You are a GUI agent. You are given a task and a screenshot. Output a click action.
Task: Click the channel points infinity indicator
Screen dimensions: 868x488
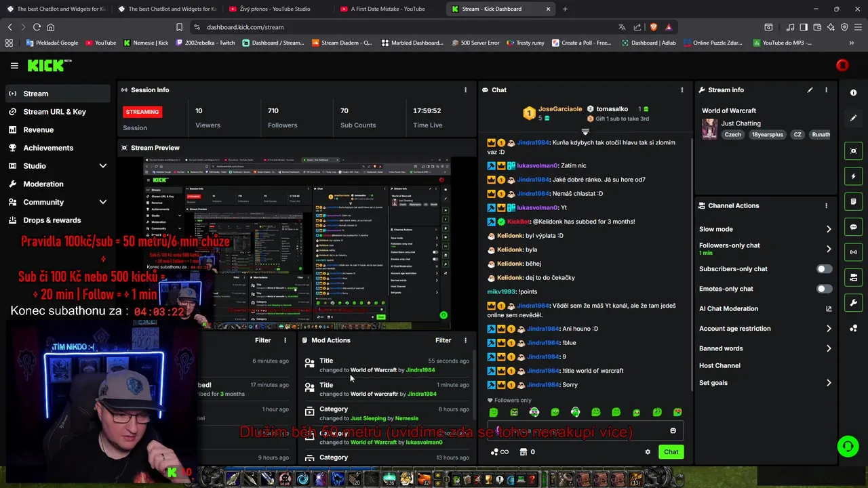pos(499,452)
